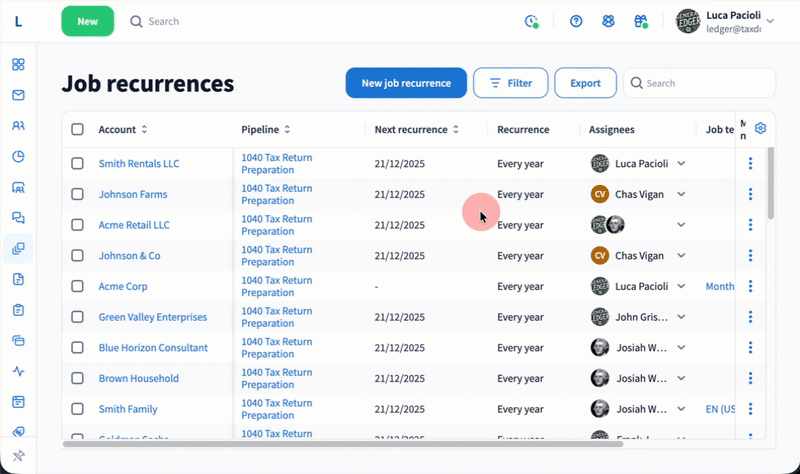Click the New job recurrence button
This screenshot has height=474, width=800.
[405, 83]
